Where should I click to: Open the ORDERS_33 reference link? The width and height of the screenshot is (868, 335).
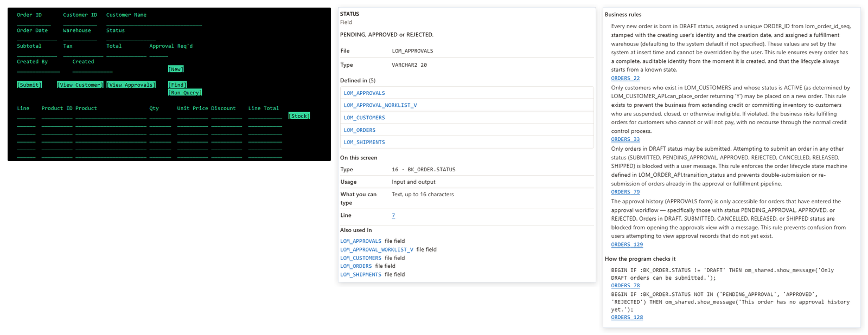(x=625, y=139)
